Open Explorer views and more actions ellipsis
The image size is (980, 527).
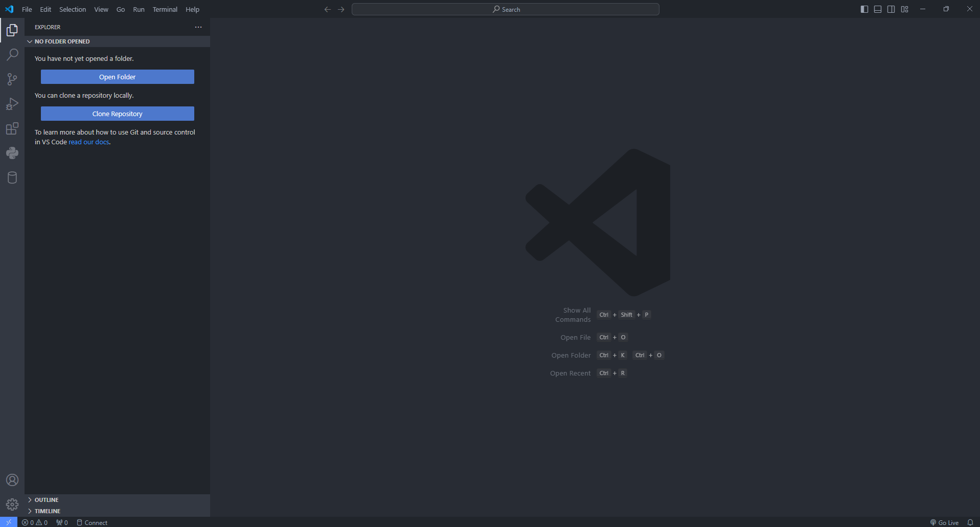point(198,27)
